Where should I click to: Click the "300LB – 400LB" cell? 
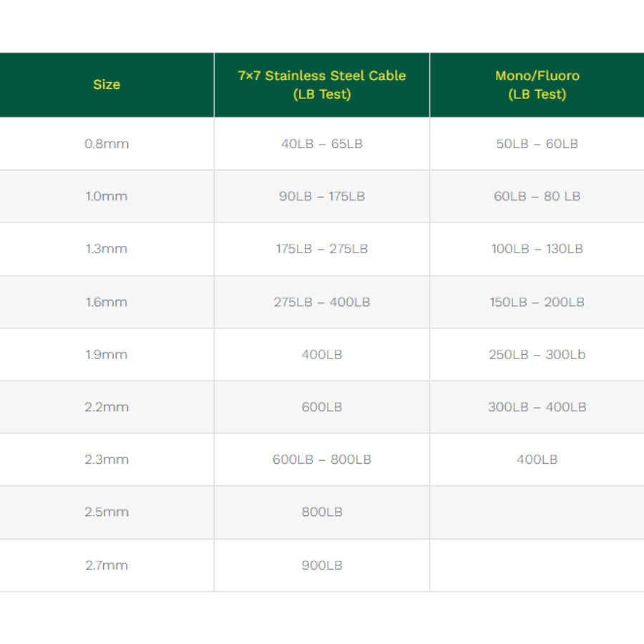pyautogui.click(x=537, y=407)
